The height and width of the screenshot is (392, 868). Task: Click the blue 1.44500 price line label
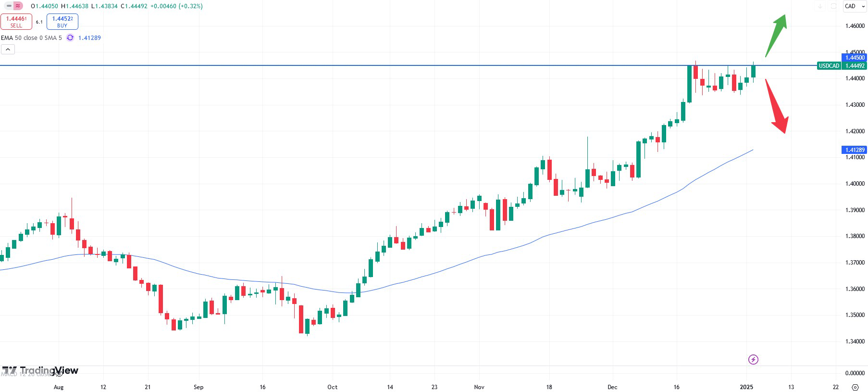tap(855, 58)
